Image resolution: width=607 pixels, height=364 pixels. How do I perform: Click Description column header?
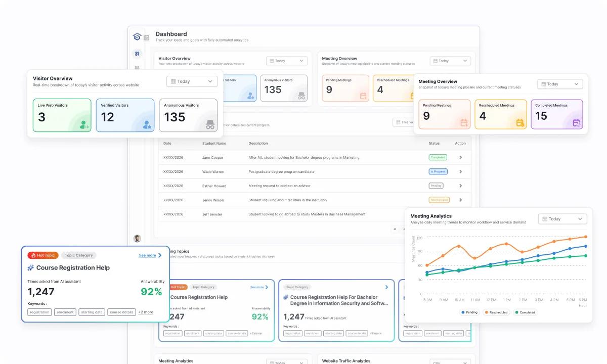pyautogui.click(x=258, y=143)
